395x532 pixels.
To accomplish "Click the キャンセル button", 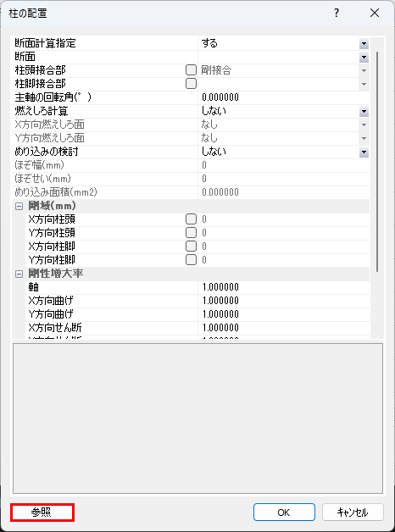I will [x=353, y=513].
